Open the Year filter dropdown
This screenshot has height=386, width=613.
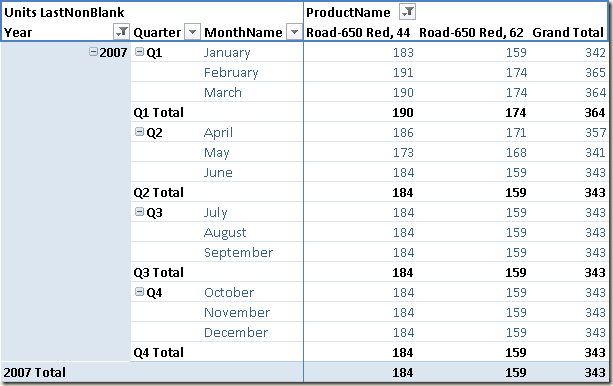pos(121,32)
